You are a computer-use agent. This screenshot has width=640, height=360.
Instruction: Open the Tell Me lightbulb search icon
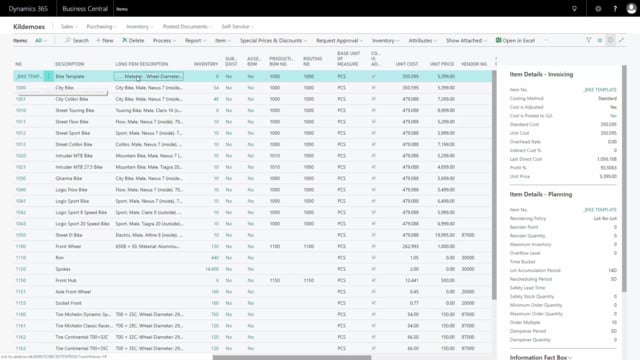point(574,9)
